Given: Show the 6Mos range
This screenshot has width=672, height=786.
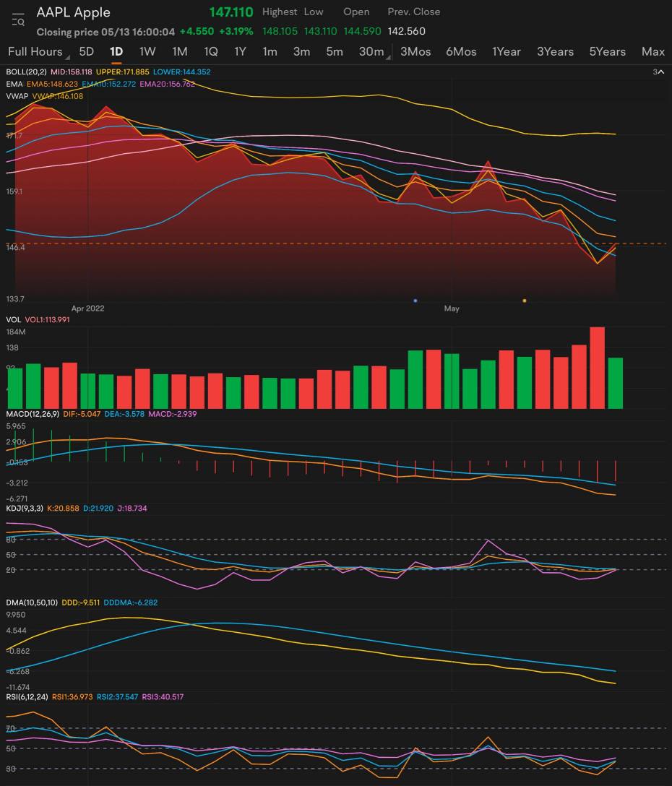Looking at the screenshot, I should [x=461, y=51].
